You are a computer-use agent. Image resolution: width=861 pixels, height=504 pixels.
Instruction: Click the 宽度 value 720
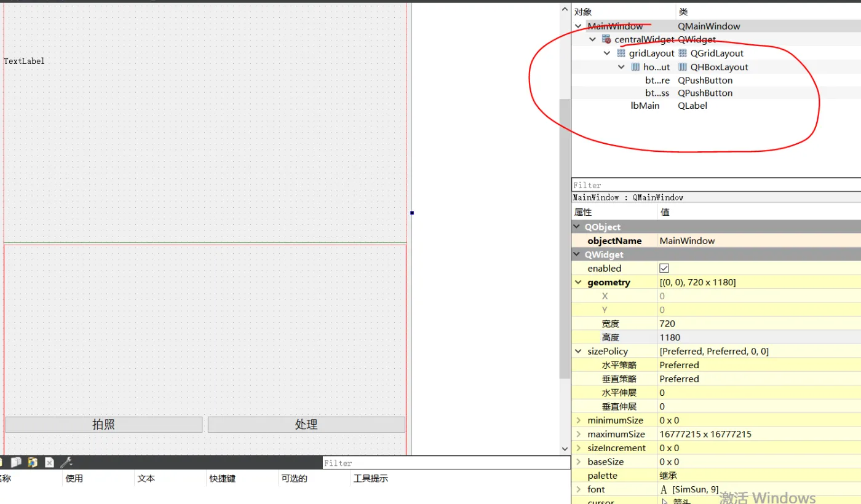point(667,324)
